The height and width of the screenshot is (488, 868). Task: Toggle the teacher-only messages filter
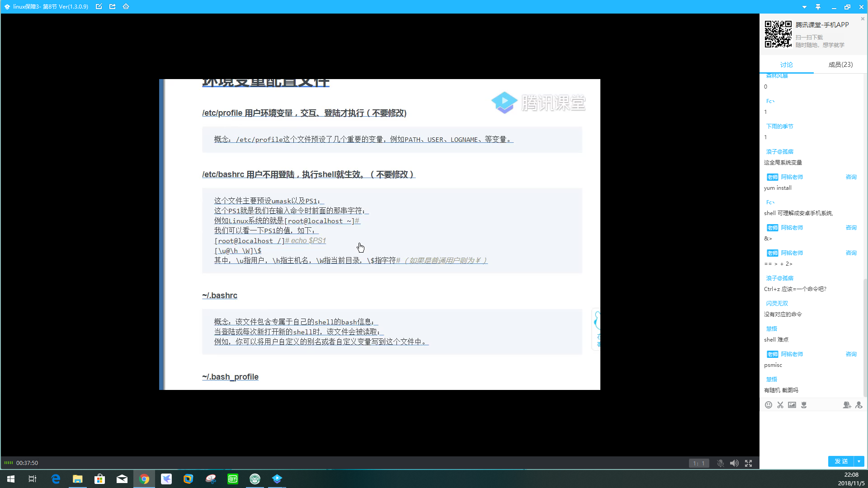click(859, 405)
